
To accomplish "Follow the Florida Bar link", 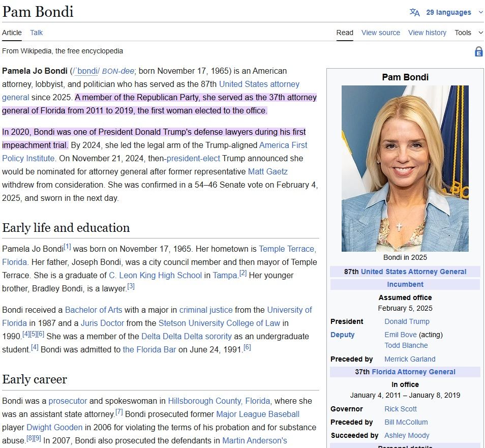I will 149,350.
